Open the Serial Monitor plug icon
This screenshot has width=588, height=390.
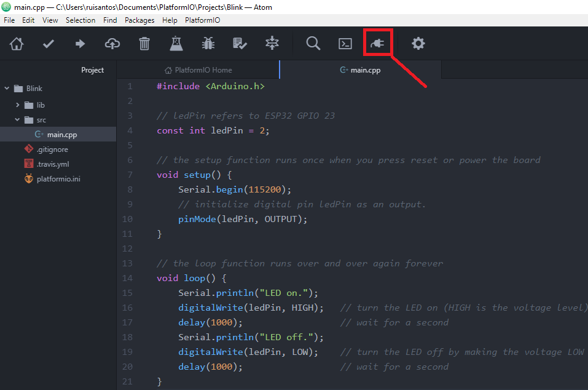coord(377,44)
